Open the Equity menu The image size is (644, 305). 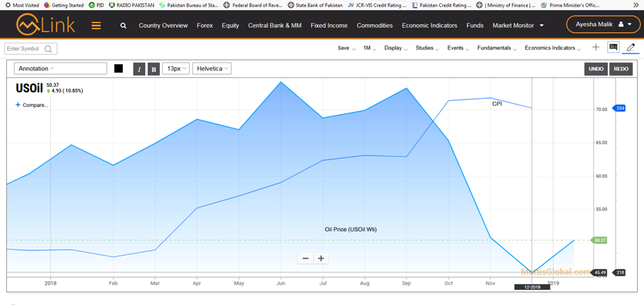click(x=230, y=26)
